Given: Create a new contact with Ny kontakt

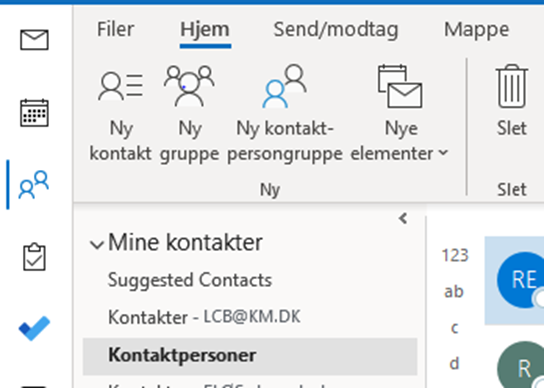Looking at the screenshot, I should [120, 113].
